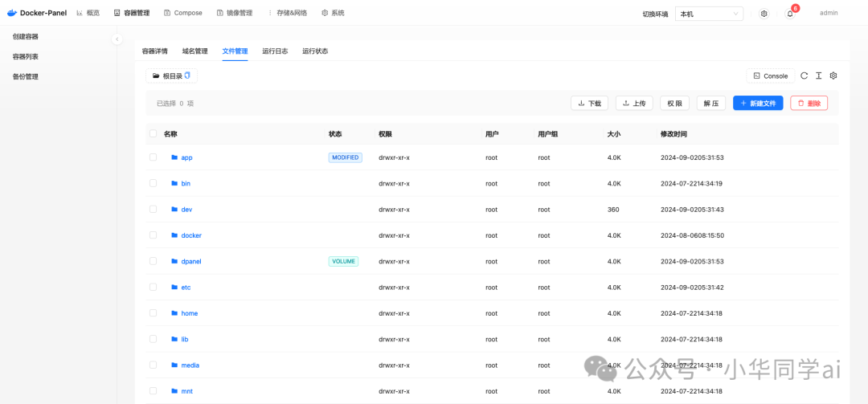
Task: Check the lib folder checkbox
Action: (154, 339)
